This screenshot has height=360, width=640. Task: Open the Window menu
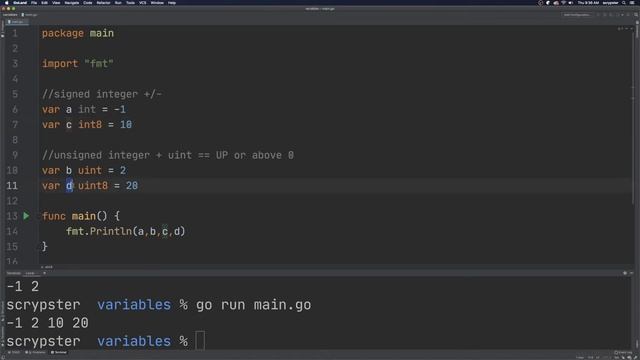157,3
